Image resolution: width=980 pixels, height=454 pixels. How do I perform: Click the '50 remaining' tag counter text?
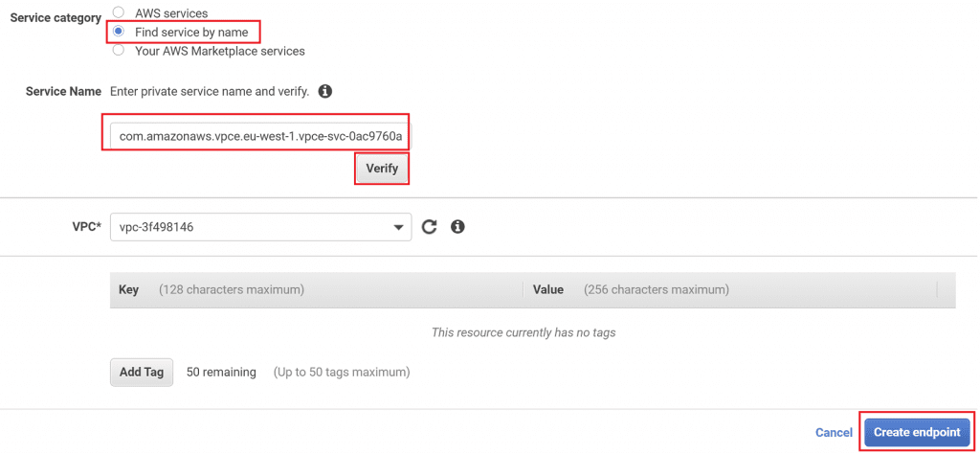(x=221, y=372)
